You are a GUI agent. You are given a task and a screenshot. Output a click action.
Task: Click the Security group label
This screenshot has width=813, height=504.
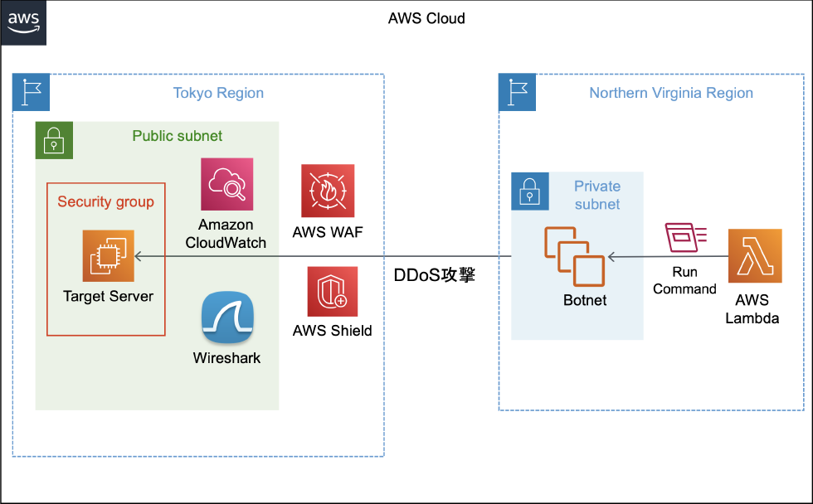pos(106,201)
